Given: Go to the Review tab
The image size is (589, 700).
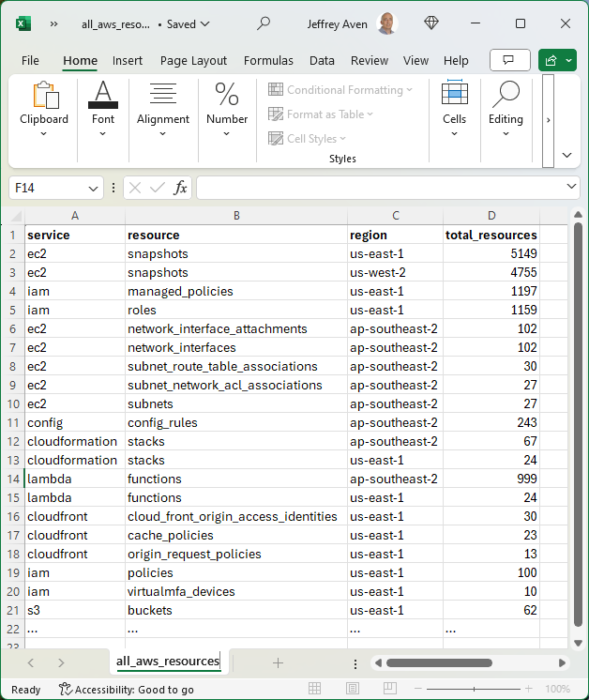Looking at the screenshot, I should tap(369, 60).
